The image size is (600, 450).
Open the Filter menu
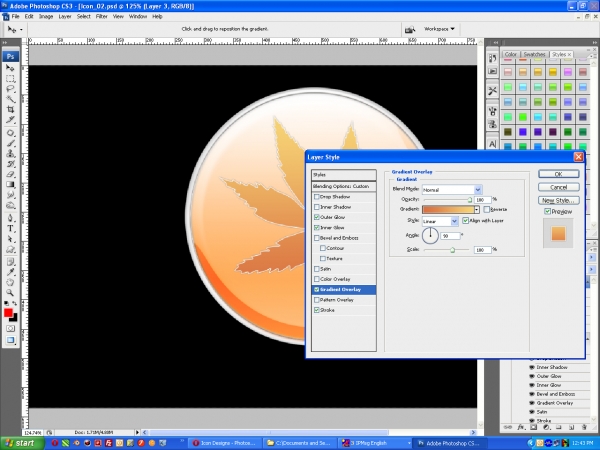click(x=101, y=16)
